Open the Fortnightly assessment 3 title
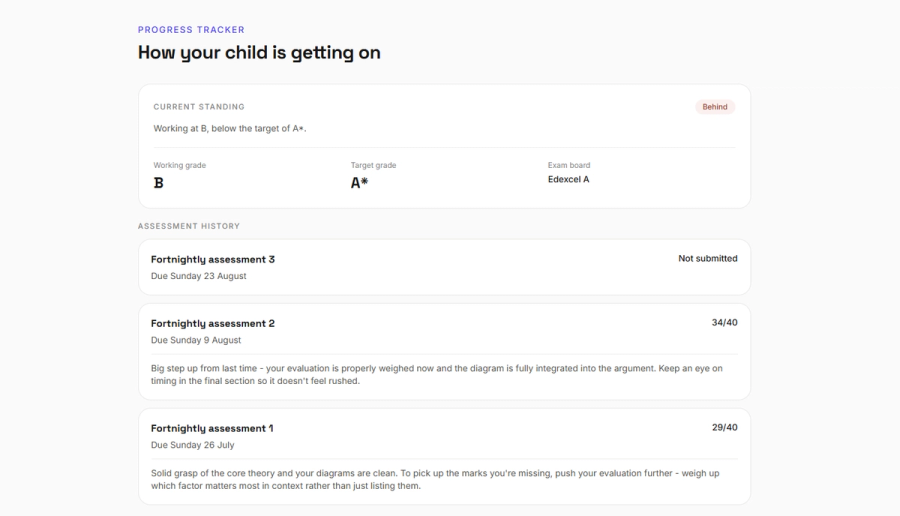Screen dimensions: 900x516 [x=213, y=259]
